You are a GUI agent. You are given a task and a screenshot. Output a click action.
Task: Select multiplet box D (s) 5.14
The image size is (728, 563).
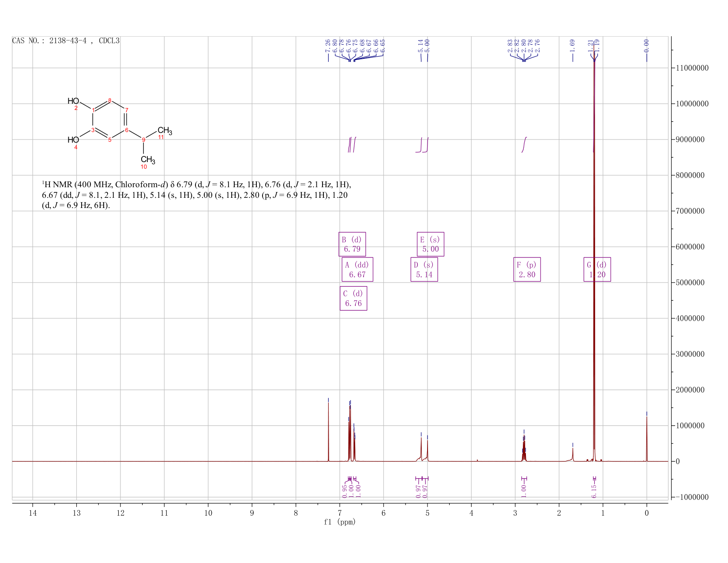424,269
